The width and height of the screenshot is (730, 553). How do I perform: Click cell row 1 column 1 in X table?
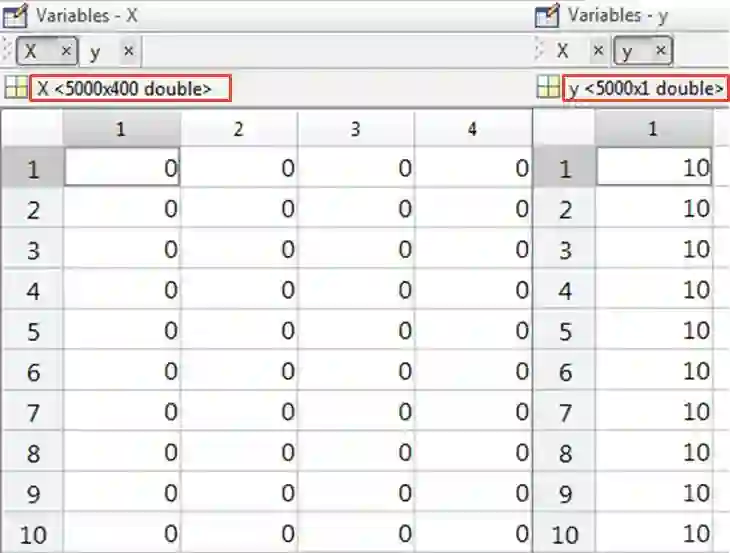coord(122,167)
